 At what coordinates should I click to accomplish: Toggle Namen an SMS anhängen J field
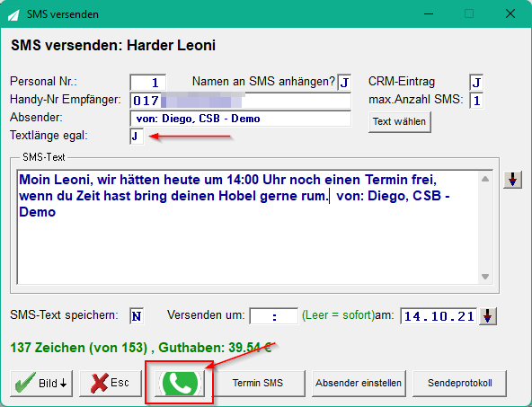point(344,83)
